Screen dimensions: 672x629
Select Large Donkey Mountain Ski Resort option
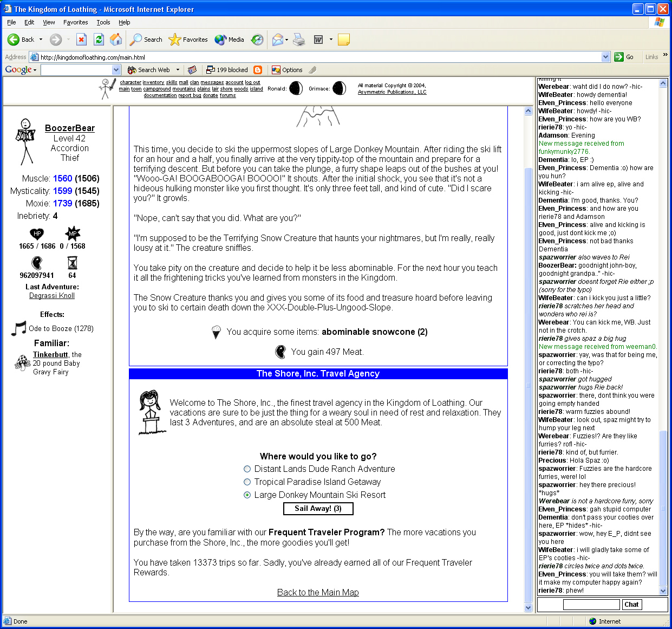(247, 495)
